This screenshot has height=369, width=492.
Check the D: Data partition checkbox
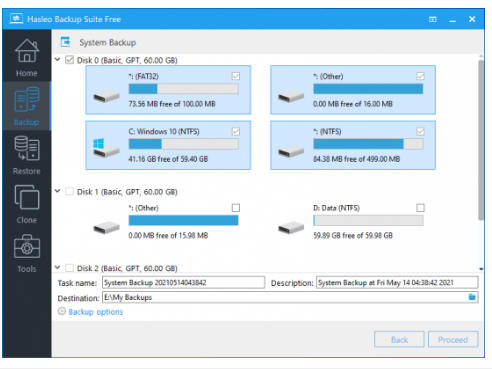click(x=420, y=208)
